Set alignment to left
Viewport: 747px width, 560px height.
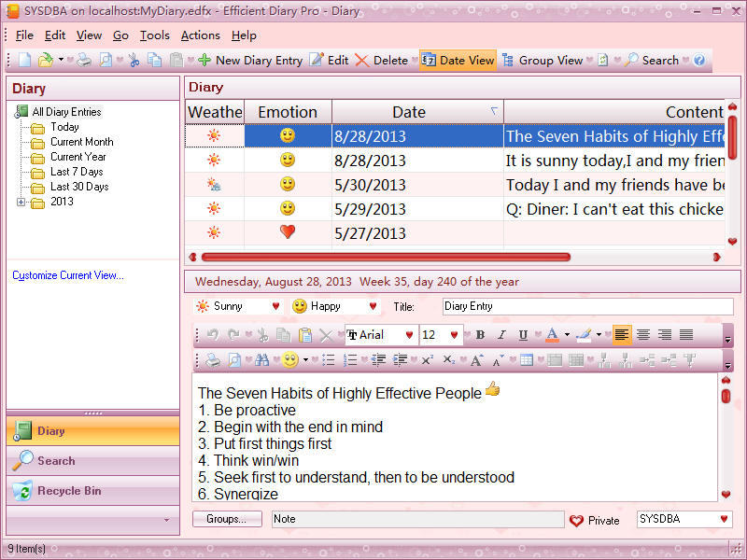[x=622, y=335]
